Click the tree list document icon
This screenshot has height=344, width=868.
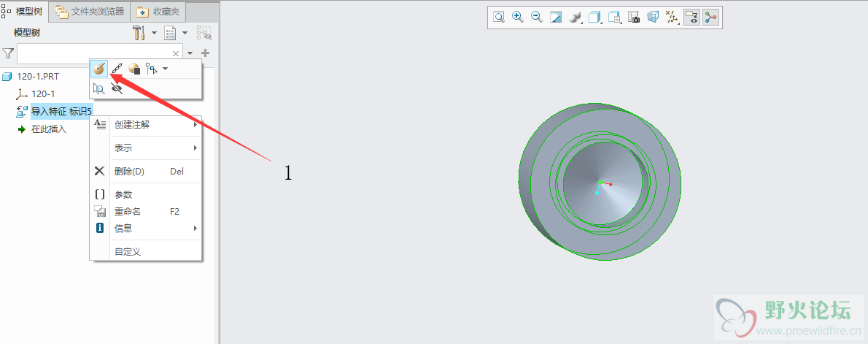click(170, 34)
